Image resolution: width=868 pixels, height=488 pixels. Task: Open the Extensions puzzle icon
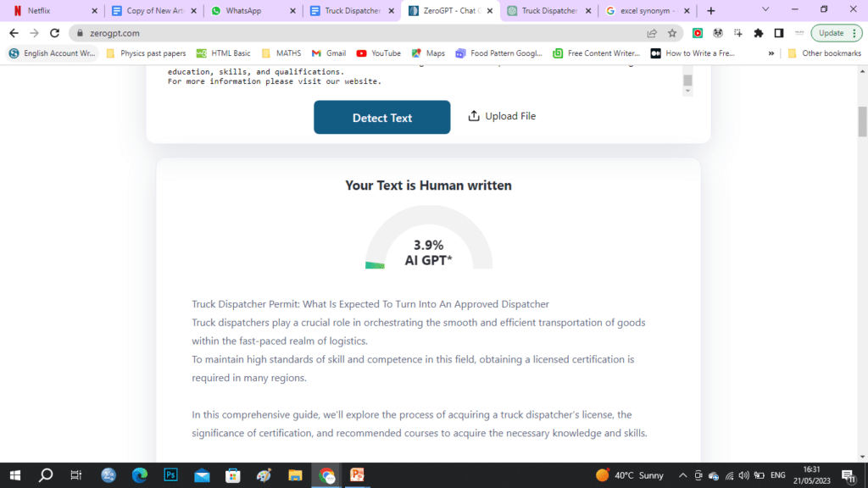[759, 33]
